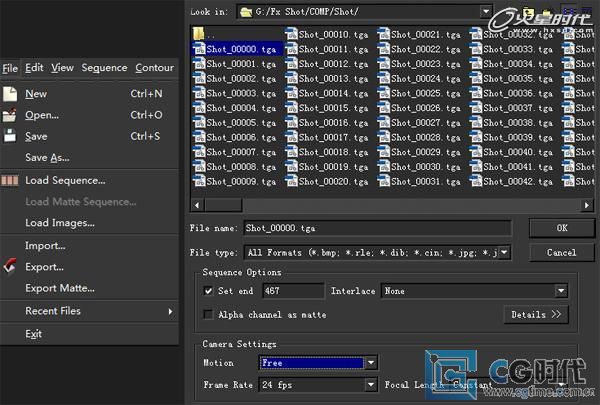Screen dimensions: 600x405
Task: Click the Load Sequence filmstrip icon
Action: point(10,180)
